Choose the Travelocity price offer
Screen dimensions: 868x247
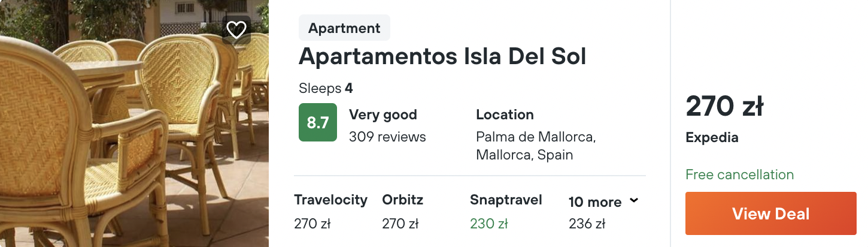(330, 212)
